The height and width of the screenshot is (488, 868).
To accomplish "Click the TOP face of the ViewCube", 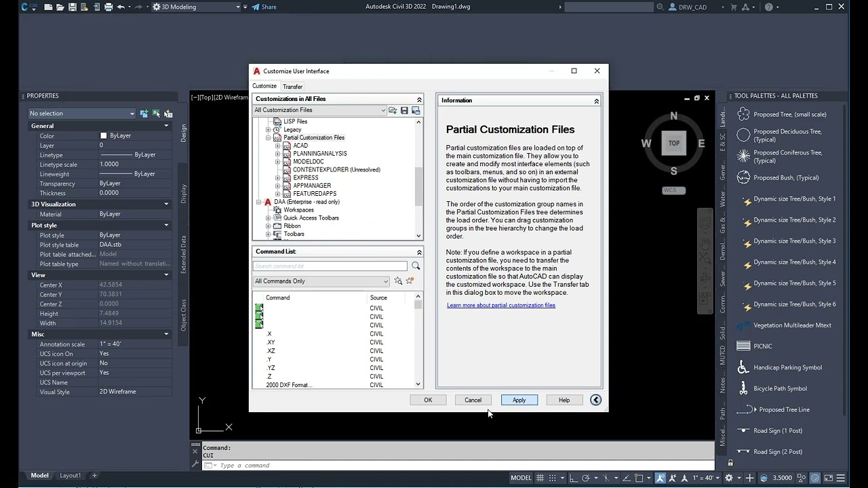I will (x=673, y=143).
